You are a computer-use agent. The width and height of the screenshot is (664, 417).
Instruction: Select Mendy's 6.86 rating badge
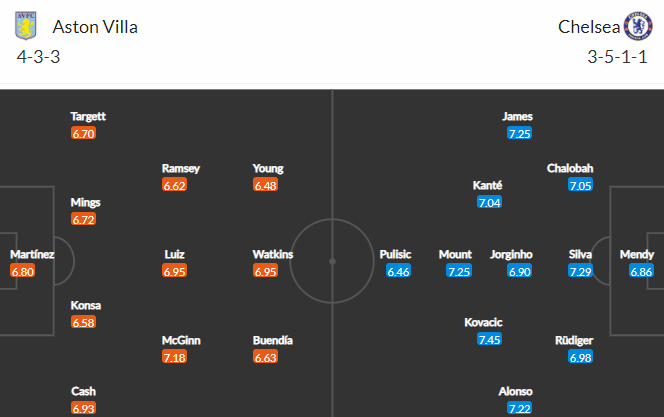[641, 271]
